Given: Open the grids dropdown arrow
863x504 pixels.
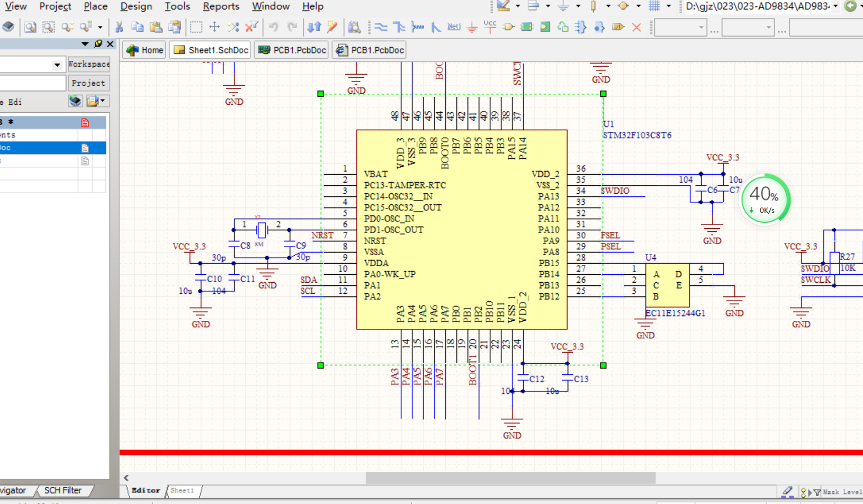Looking at the screenshot, I should tap(668, 6).
